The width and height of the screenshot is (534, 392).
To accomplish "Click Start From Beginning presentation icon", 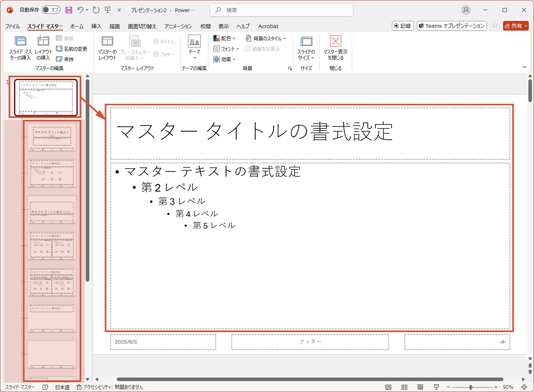I will pos(107,10).
